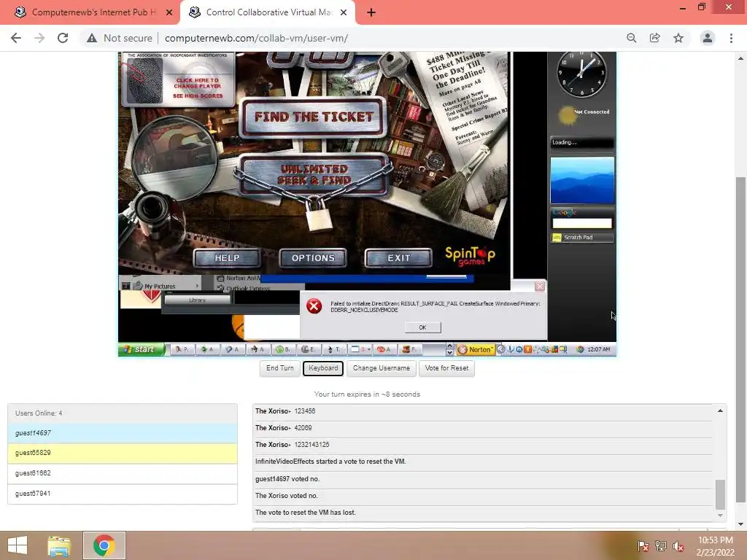This screenshot has height=560, width=747.
Task: Click the FIND THE TICKET game button
Action: pos(314,117)
